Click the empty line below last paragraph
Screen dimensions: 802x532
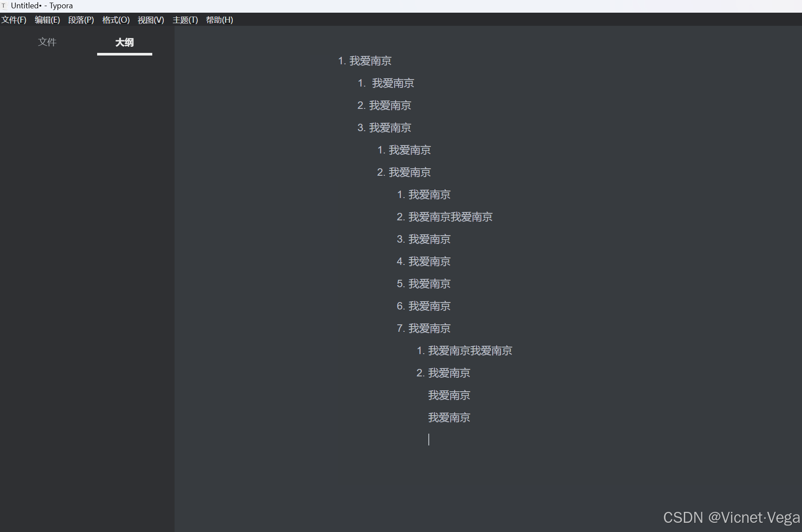[438, 440]
